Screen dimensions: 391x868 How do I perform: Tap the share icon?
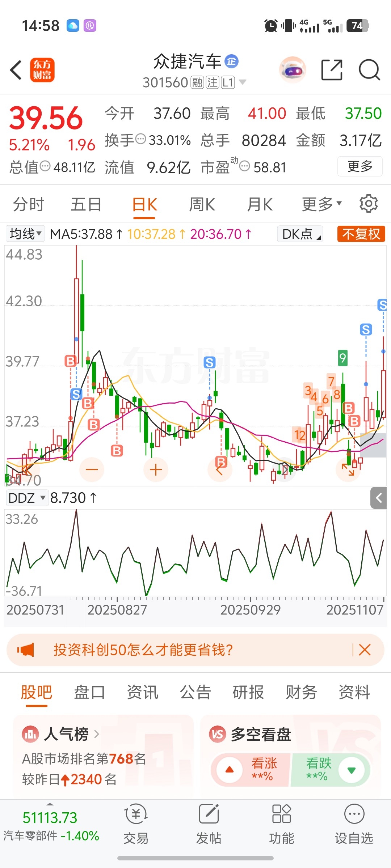pyautogui.click(x=332, y=70)
